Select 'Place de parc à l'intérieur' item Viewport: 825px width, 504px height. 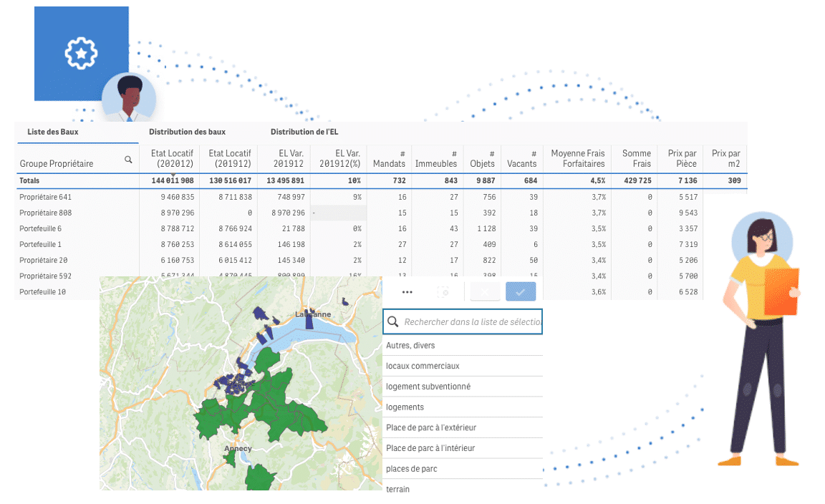coord(430,448)
